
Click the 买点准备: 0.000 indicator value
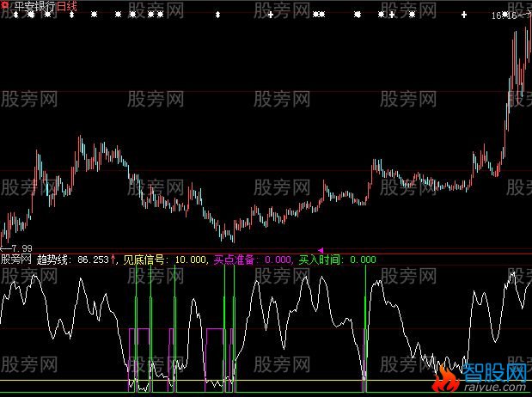[x=252, y=260]
